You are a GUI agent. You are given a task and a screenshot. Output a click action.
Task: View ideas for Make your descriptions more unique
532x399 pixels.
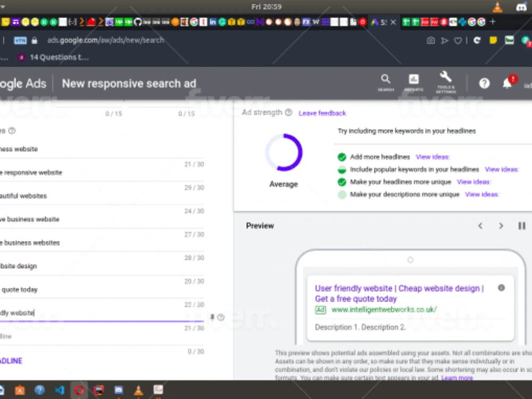[x=481, y=194]
